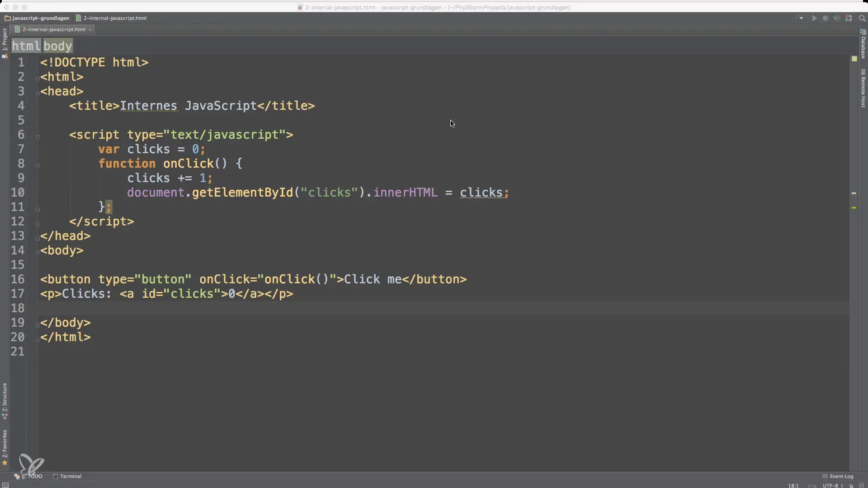Click the yellow inspection status indicator
Screen dimensions: 868x488
854,59
